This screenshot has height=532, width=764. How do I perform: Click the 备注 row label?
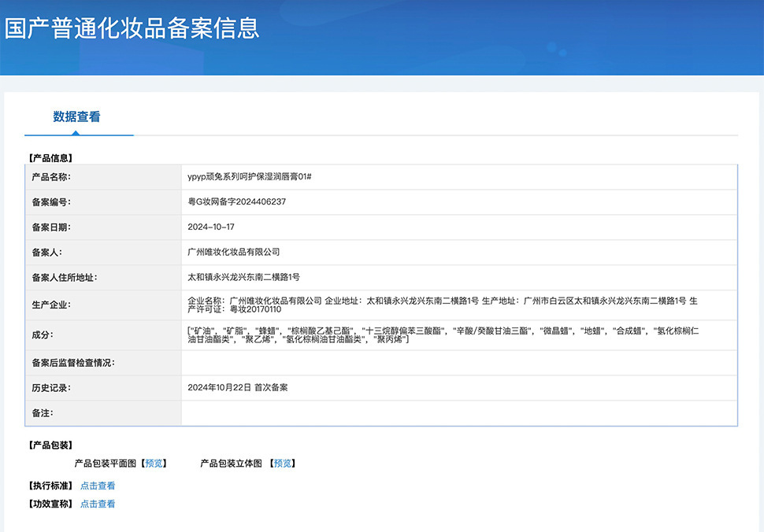pyautogui.click(x=43, y=413)
